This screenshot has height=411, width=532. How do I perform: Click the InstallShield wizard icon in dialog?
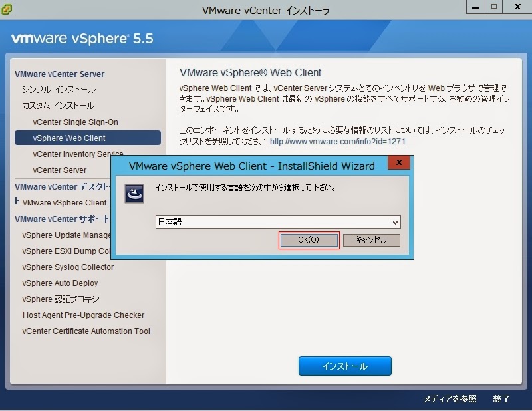134,194
